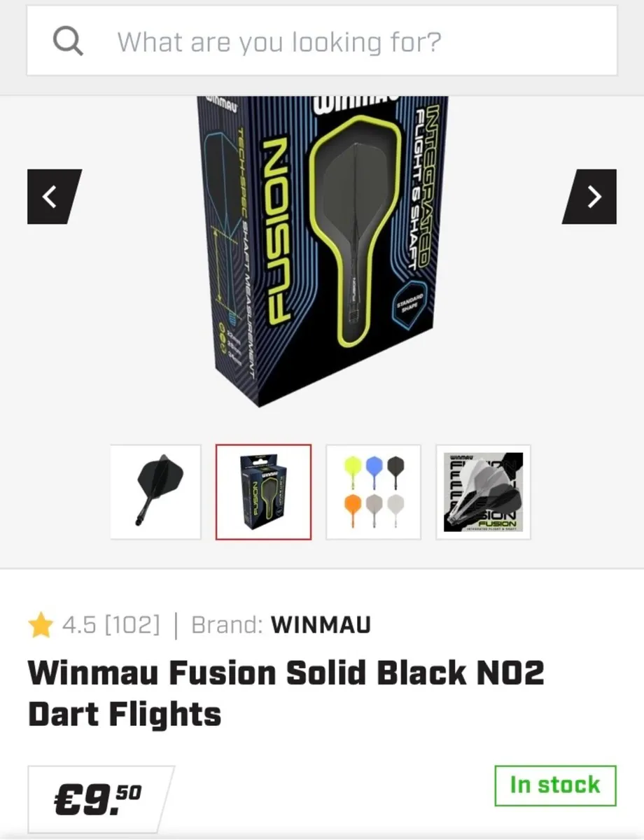Click the 4.5 rating score text
Screen dimensions: 644x840
click(78, 624)
